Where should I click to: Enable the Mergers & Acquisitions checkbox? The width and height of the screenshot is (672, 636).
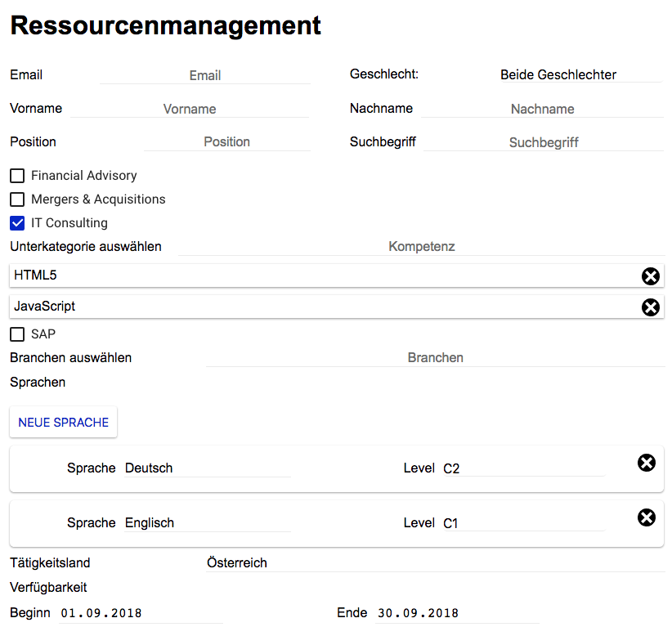(x=17, y=199)
